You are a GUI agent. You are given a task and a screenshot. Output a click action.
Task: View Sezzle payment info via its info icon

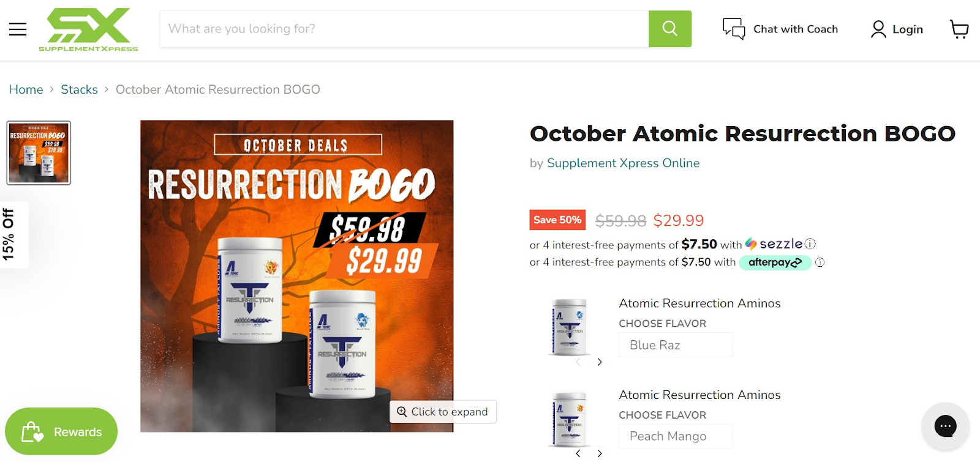[810, 244]
